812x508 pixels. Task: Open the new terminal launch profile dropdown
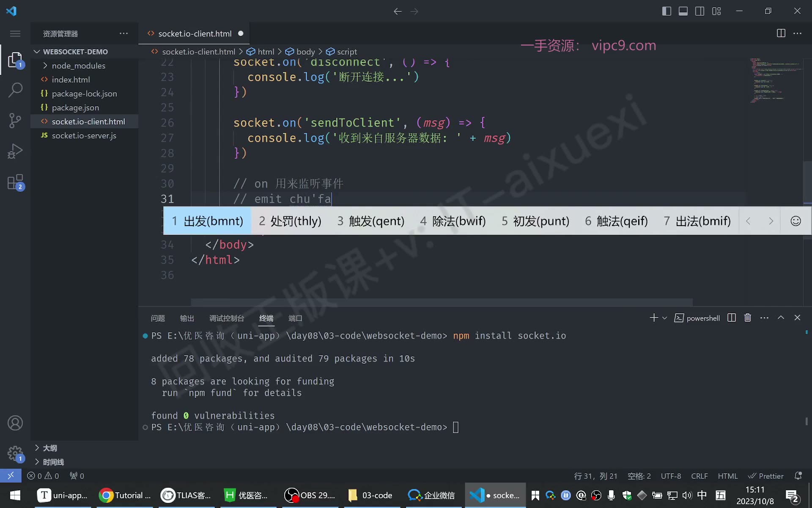coord(665,318)
